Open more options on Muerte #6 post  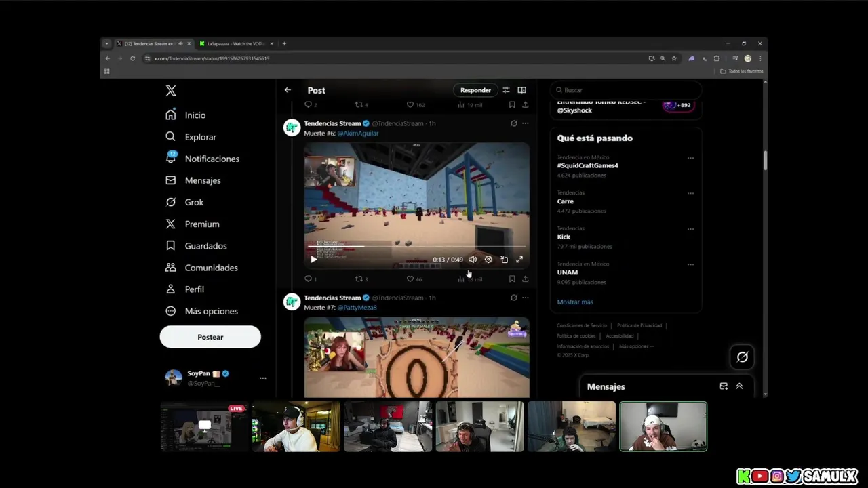[525, 123]
